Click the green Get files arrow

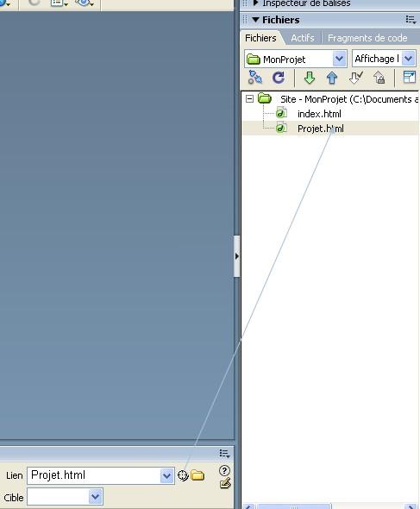tap(310, 78)
